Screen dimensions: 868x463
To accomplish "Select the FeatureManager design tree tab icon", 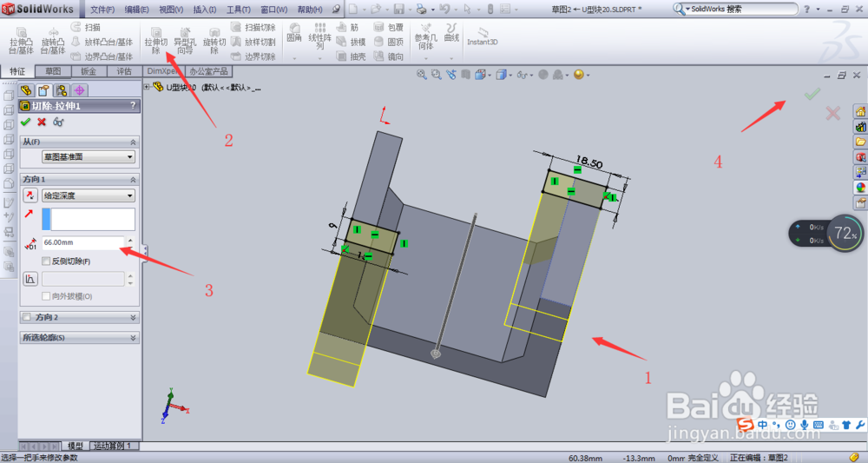I will [x=26, y=90].
